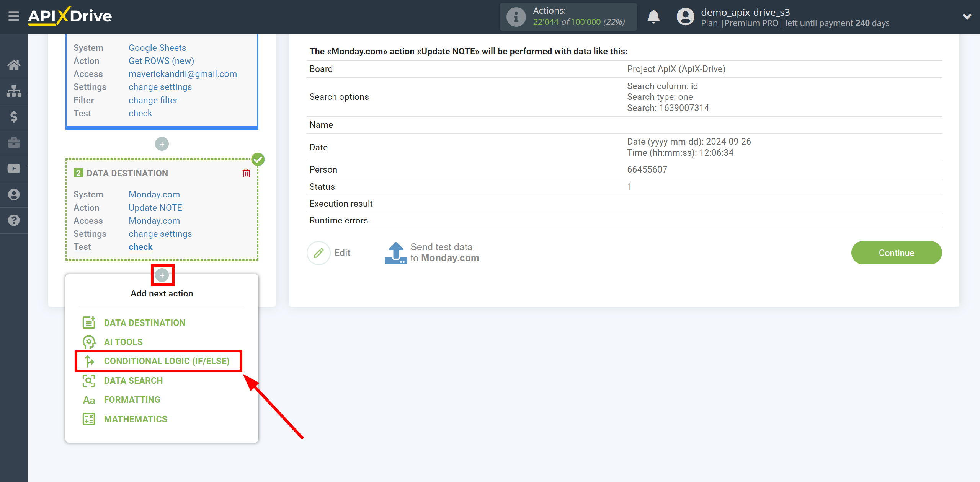The image size is (980, 482).
Task: Click Edit text button
Action: coord(342,253)
